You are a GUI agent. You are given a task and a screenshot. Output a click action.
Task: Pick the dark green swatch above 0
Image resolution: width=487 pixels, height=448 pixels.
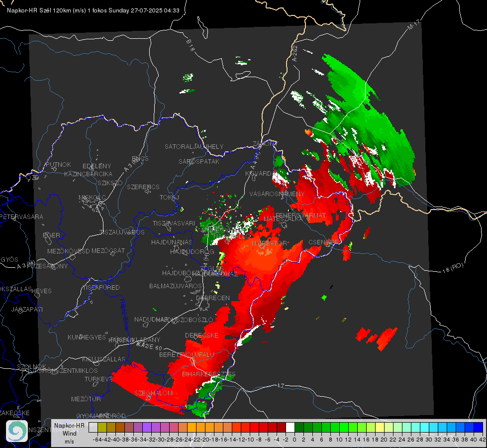click(x=299, y=428)
